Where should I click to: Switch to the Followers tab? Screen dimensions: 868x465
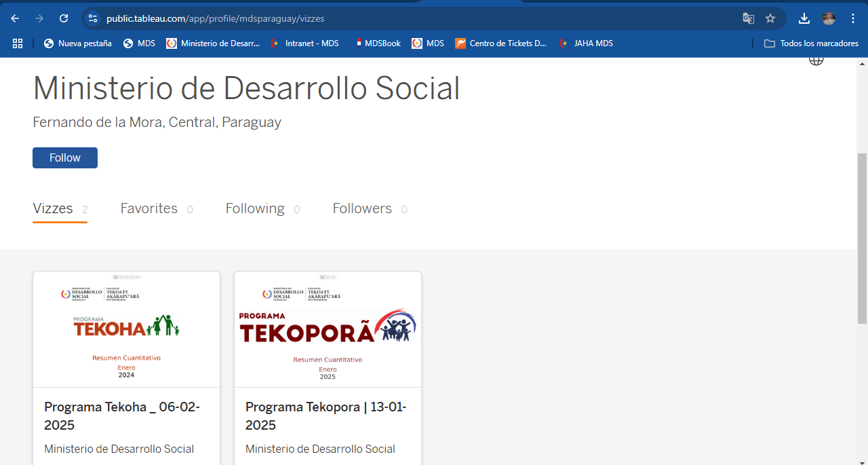[370, 209]
